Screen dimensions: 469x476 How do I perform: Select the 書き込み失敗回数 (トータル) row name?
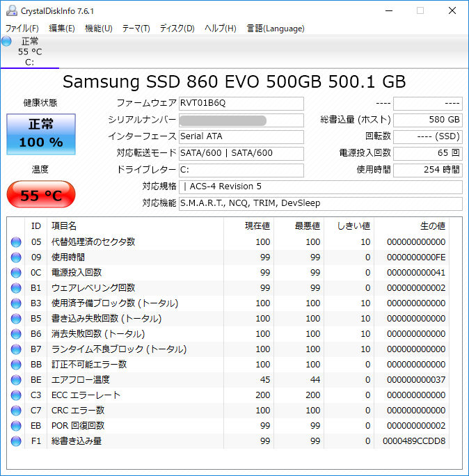pyautogui.click(x=106, y=319)
